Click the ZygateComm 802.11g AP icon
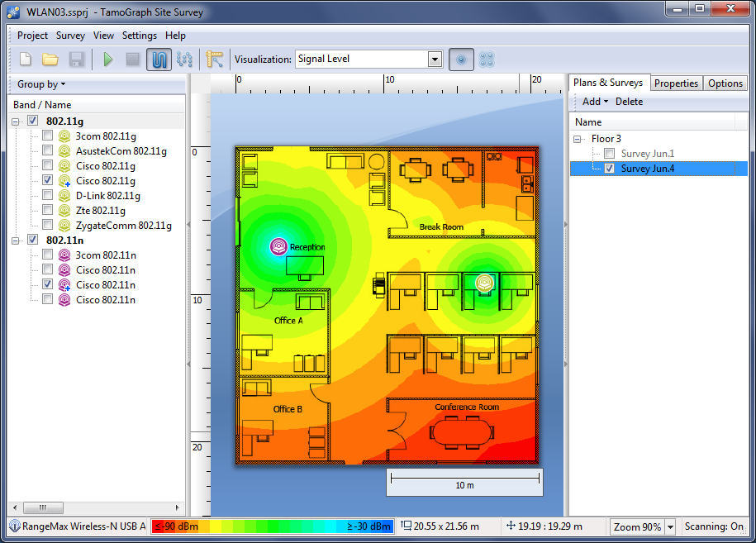Screen dimensions: 756x543 tap(64, 225)
